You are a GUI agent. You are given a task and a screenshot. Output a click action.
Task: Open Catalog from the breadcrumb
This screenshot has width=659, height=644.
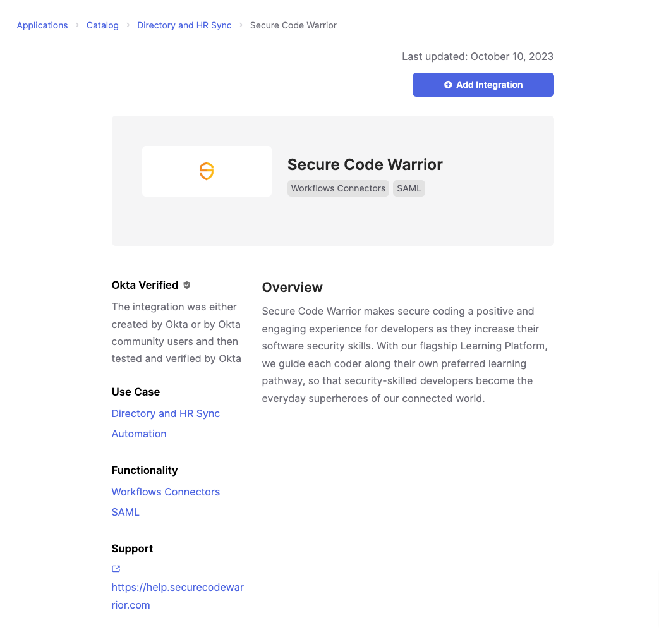pyautogui.click(x=102, y=25)
